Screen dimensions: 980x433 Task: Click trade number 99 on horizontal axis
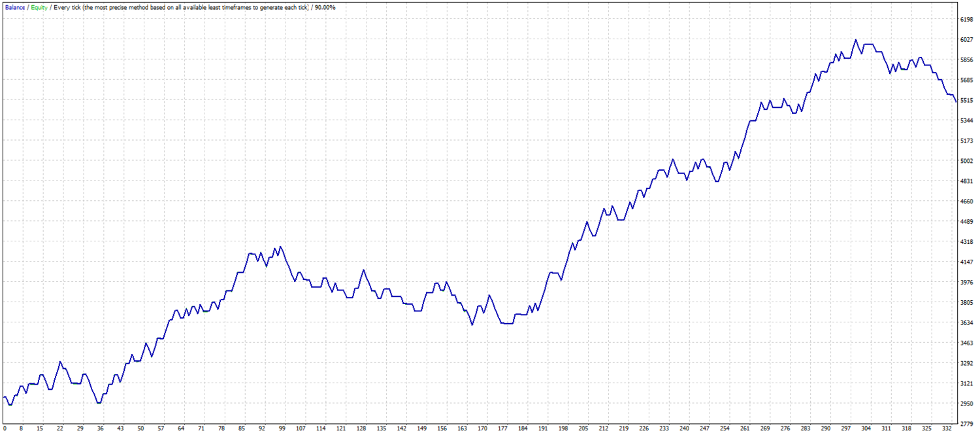tap(282, 428)
